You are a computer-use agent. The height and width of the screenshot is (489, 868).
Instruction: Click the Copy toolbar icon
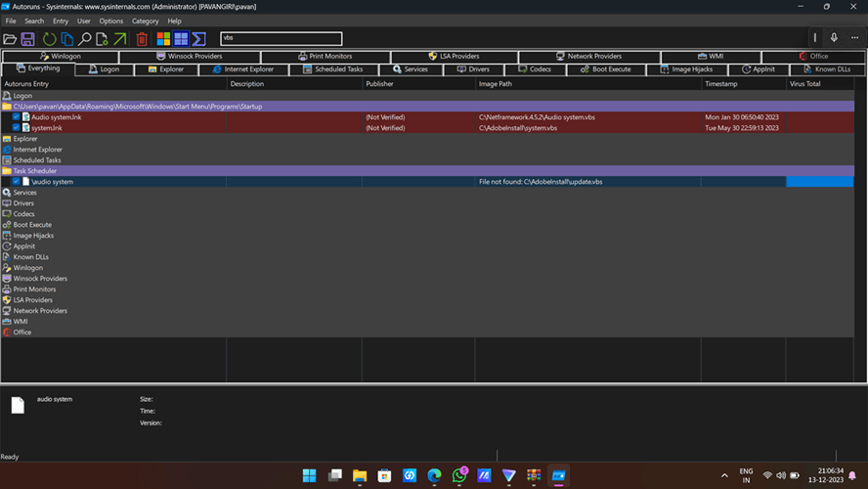click(x=67, y=39)
